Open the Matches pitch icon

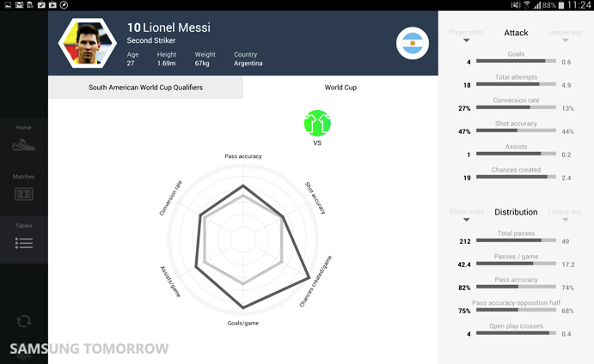coord(24,194)
